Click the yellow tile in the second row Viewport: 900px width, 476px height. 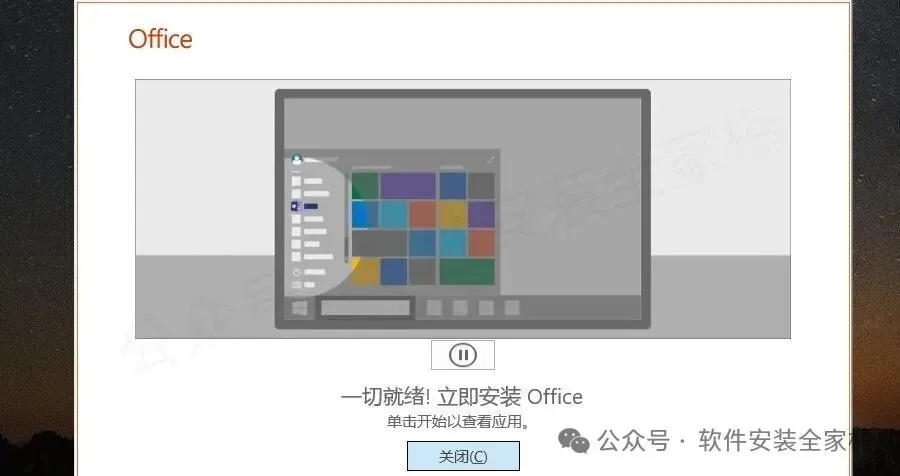[452, 214]
